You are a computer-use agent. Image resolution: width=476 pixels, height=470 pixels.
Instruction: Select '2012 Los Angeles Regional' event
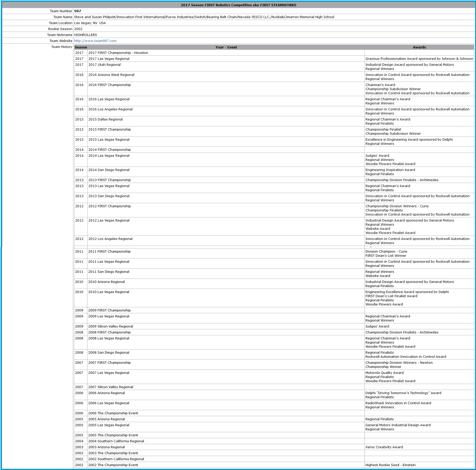tap(110, 239)
